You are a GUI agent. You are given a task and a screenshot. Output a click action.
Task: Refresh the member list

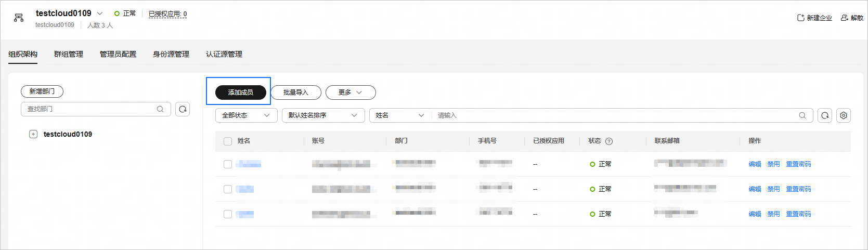825,115
